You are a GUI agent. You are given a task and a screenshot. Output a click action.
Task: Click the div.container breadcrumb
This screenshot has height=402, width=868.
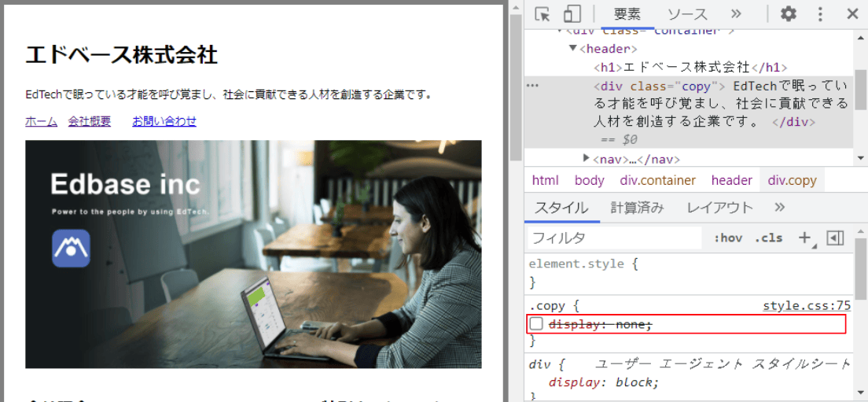pyautogui.click(x=657, y=180)
